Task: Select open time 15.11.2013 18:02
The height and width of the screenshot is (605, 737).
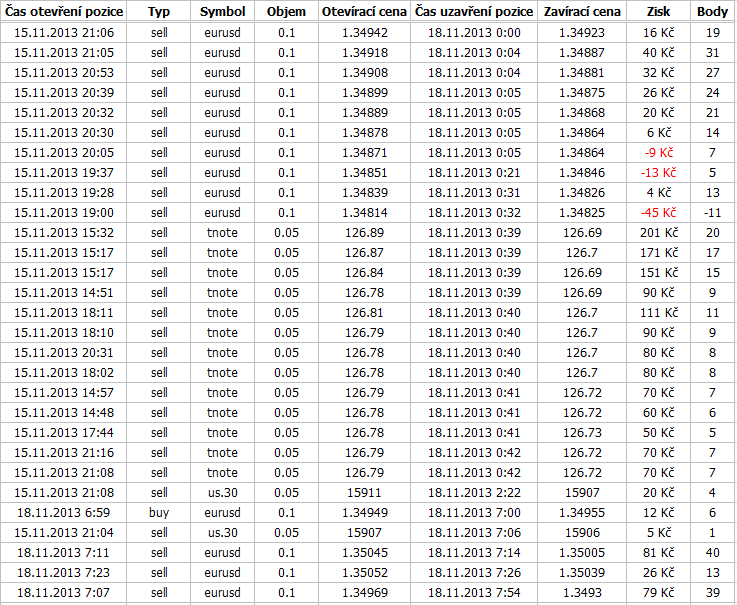Action: (x=64, y=373)
